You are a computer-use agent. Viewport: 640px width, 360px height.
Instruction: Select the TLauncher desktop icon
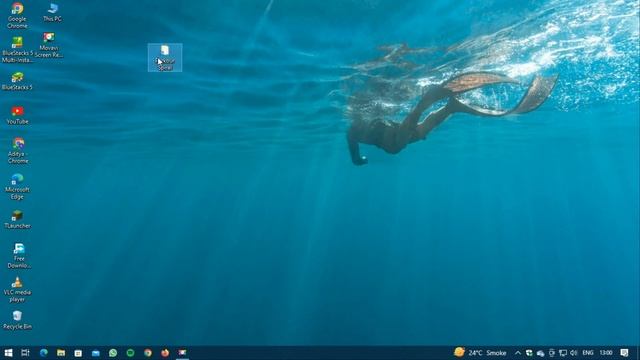(17, 219)
